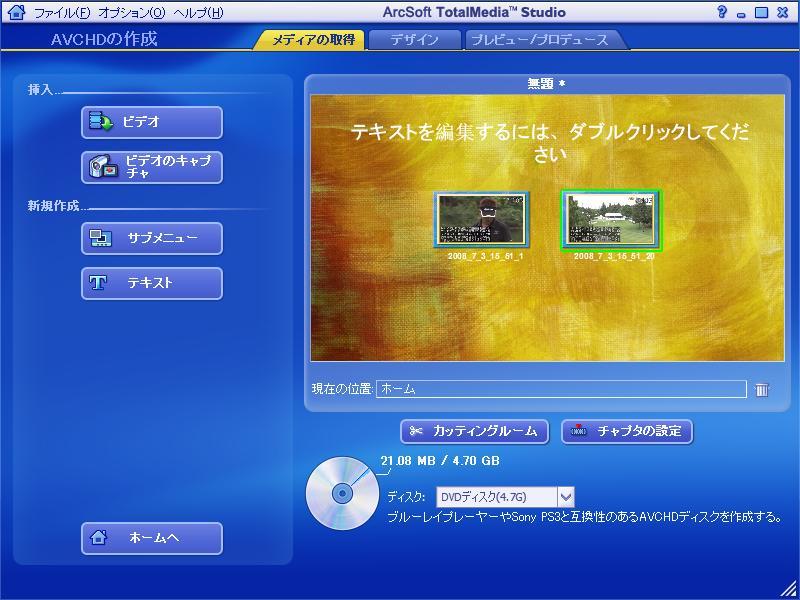Click the dropdown arrow for DVDディスク(4.7G)

[x=566, y=497]
